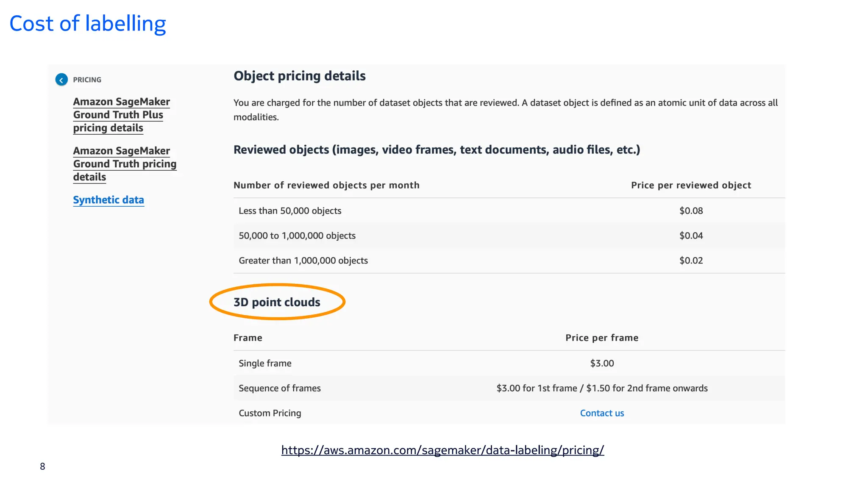Viewport: 868px width, 488px height.
Task: Click the slide number 8
Action: coord(42,466)
